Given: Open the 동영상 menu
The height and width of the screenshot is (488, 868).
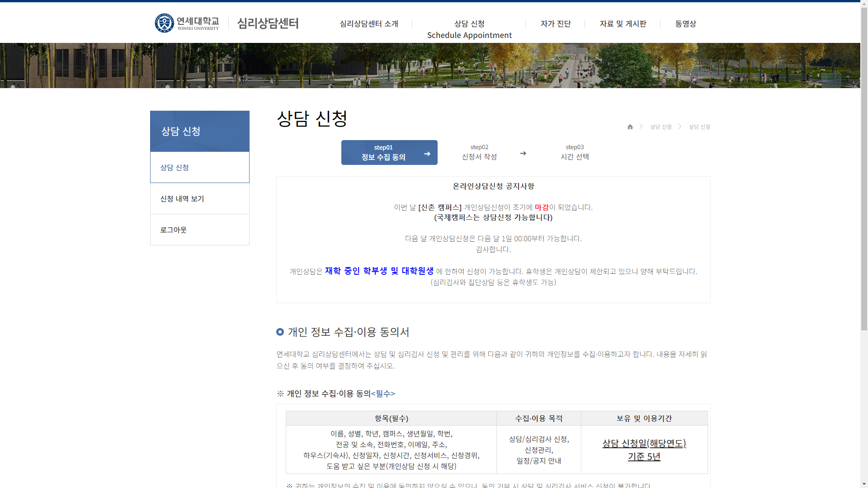Looking at the screenshot, I should [x=685, y=23].
